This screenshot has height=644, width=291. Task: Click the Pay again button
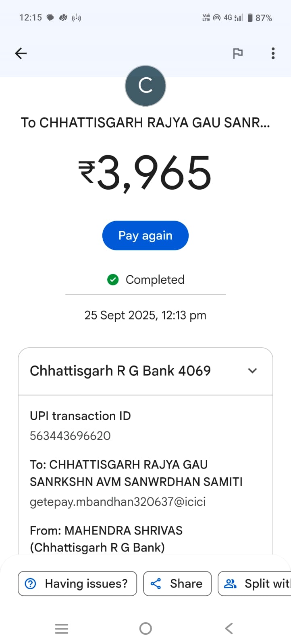click(x=145, y=235)
